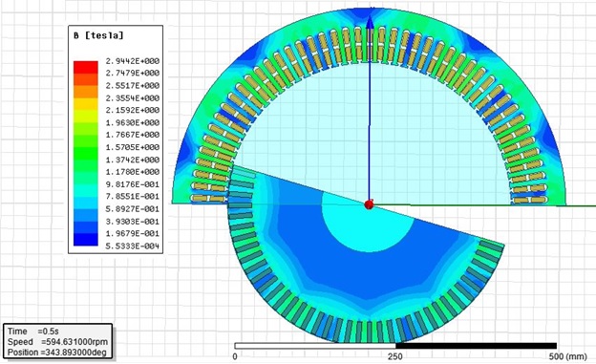Click the '500 (mm)' scale bar label

568,356
